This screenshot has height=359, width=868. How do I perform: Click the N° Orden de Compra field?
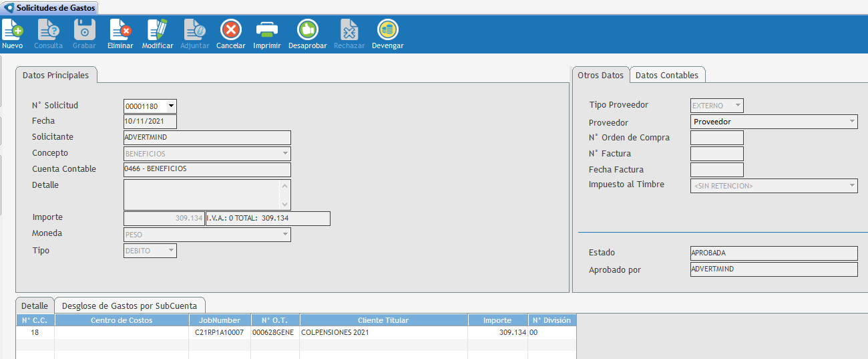pyautogui.click(x=716, y=138)
